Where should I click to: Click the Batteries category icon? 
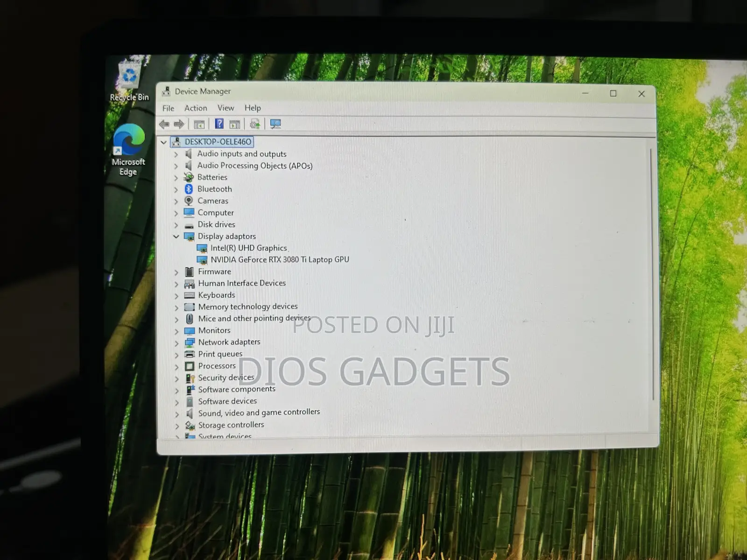[x=189, y=177]
